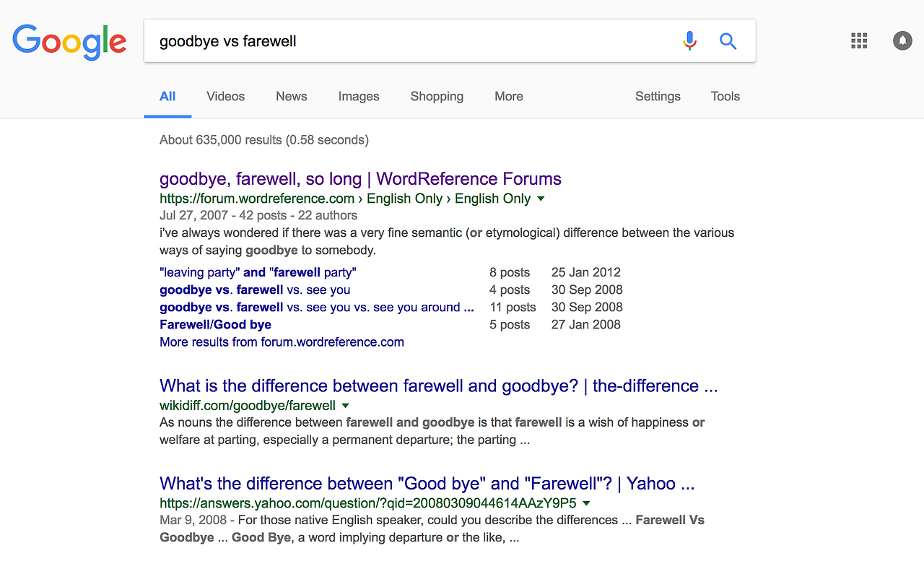
Task: Switch to the Images tab
Action: tap(359, 96)
